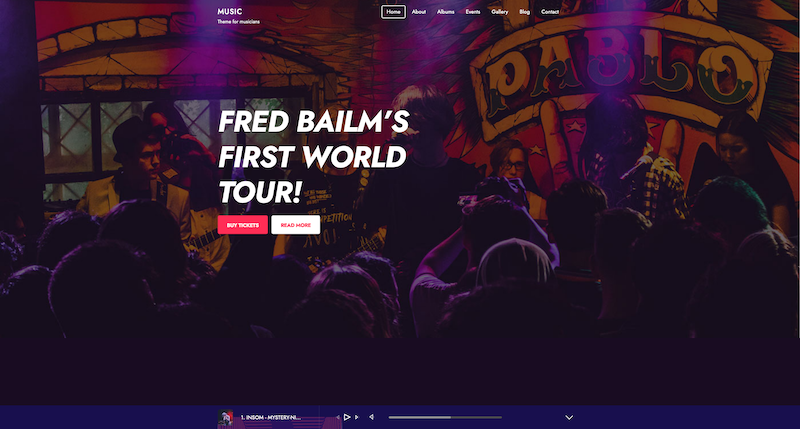Open the Gallery page

[499, 12]
